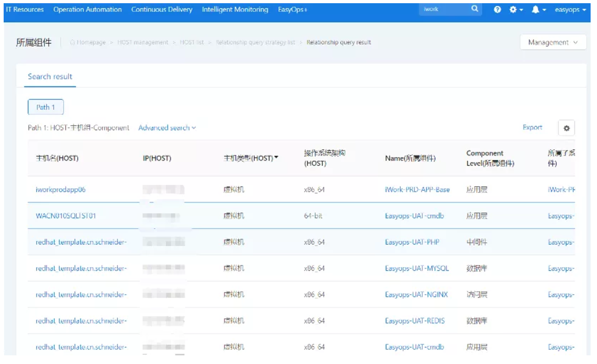597x364 pixels.
Task: Click 中间件 cell in Easyops-UAT-PHP row
Action: click(x=477, y=242)
